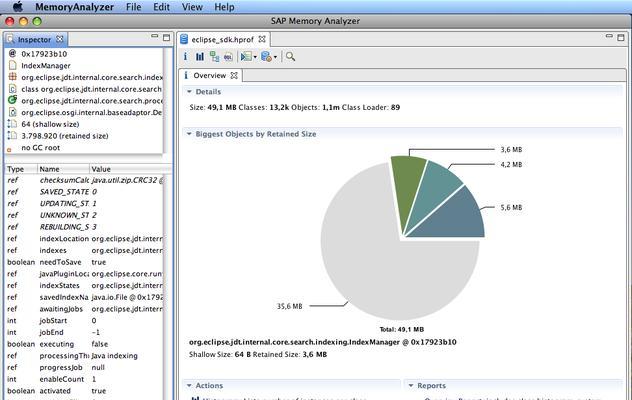Open dropdown arrow next to Run Expert Test
632x400 pixels.
point(255,57)
